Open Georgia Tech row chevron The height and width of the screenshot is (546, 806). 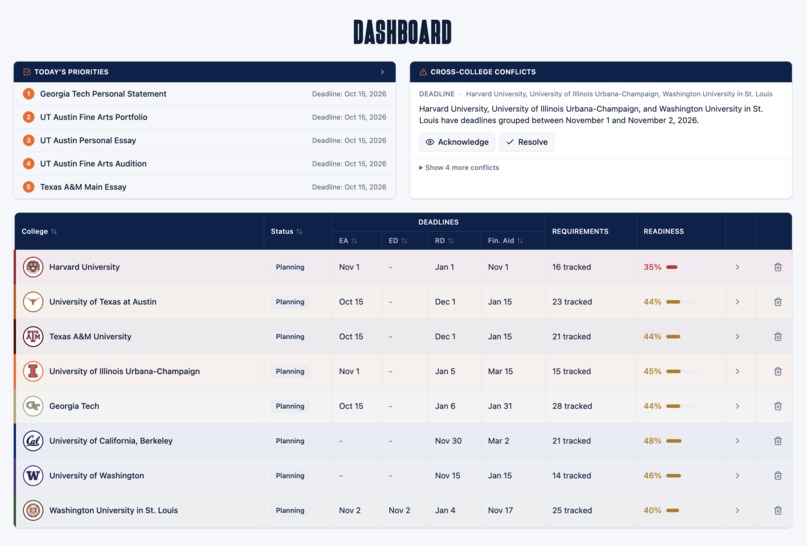pos(737,406)
